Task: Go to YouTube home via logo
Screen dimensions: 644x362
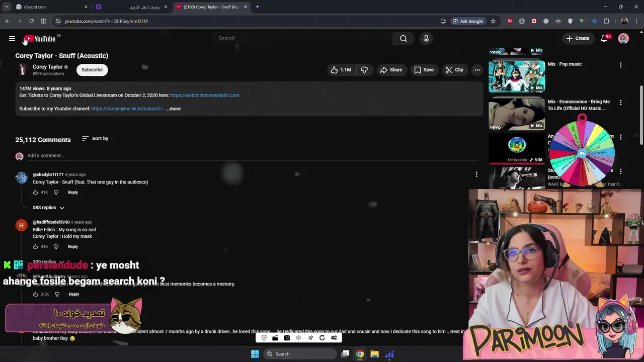Action: coord(40,39)
